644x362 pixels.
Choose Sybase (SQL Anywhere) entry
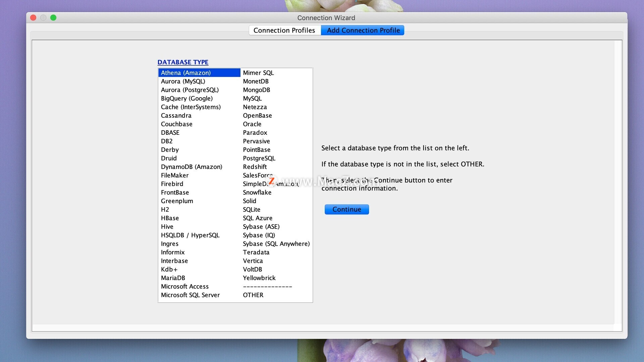coord(276,244)
